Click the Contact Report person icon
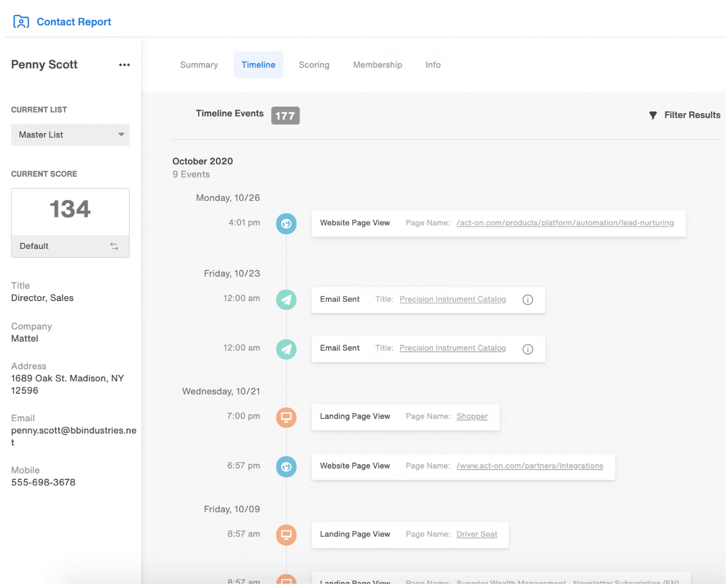728x586 pixels. 20,21
